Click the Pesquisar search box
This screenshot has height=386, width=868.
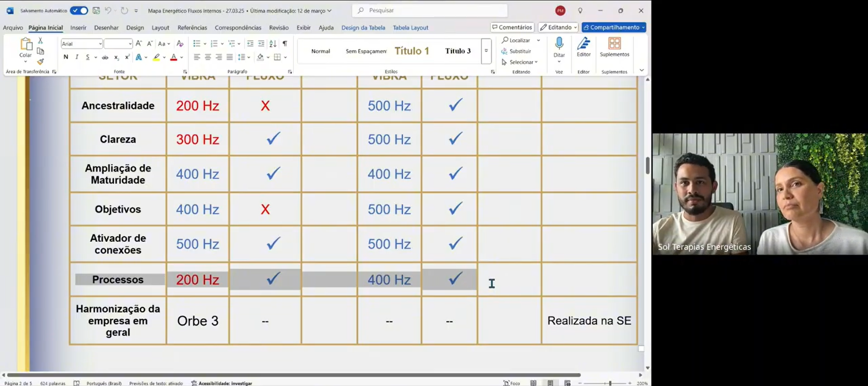pos(430,10)
